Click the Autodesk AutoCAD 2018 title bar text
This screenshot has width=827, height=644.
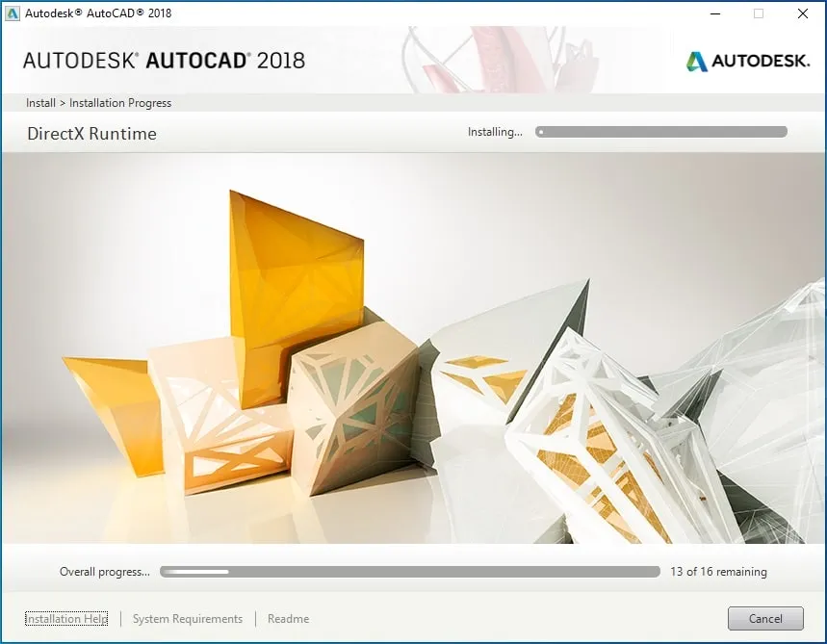pyautogui.click(x=96, y=13)
